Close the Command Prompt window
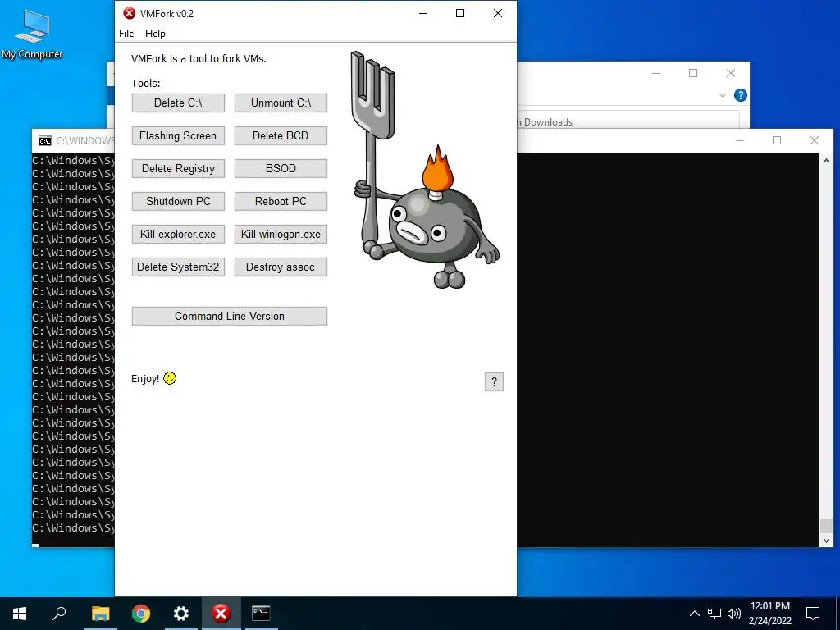The height and width of the screenshot is (630, 840). 815,140
